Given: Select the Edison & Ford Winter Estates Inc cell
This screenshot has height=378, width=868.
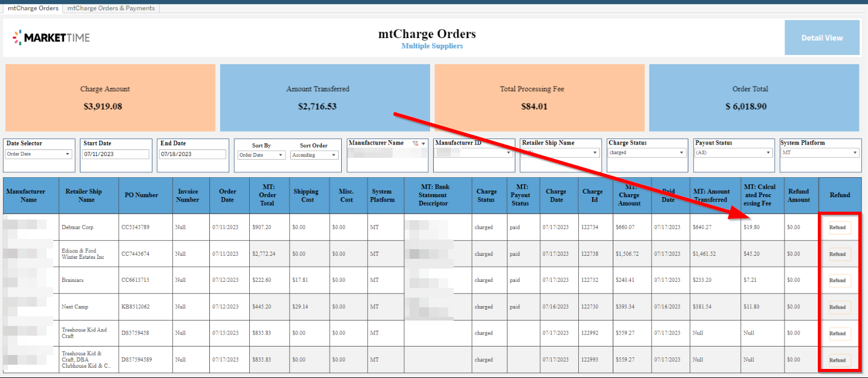Looking at the screenshot, I should (x=88, y=254).
